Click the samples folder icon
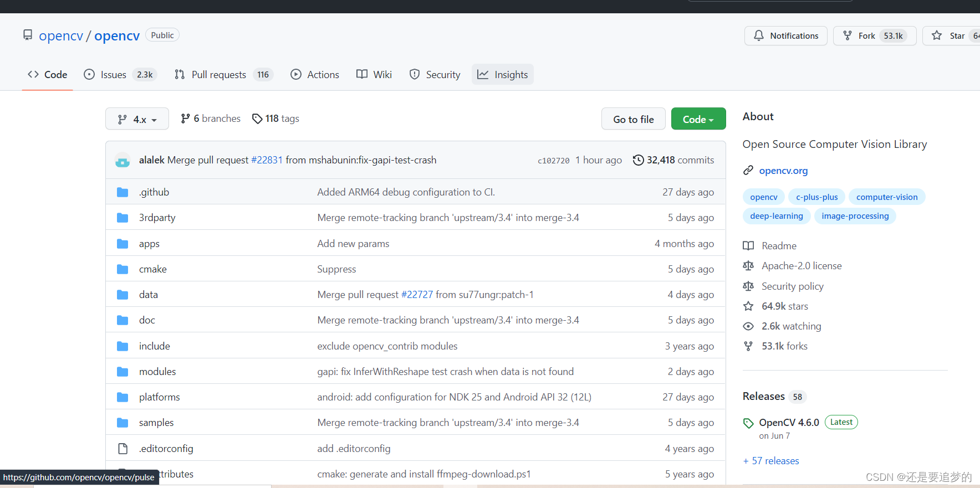 [122, 423]
